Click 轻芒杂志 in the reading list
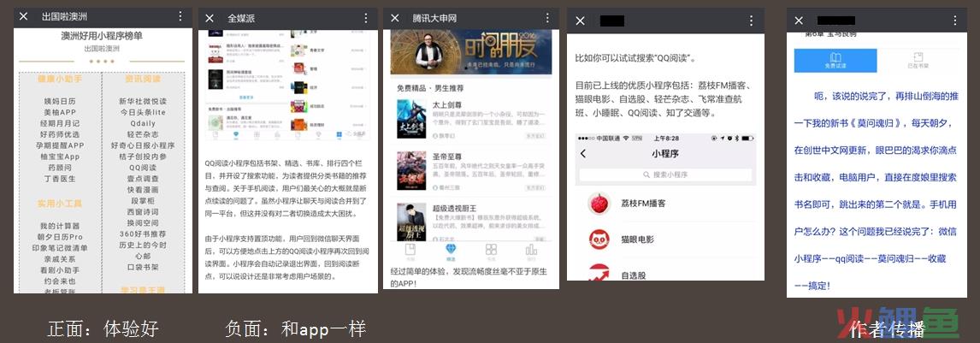This screenshot has width=980, height=343. point(143,134)
